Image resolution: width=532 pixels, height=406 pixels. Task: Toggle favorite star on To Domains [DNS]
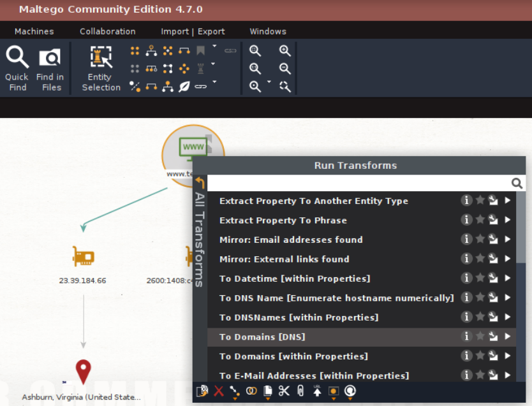480,337
